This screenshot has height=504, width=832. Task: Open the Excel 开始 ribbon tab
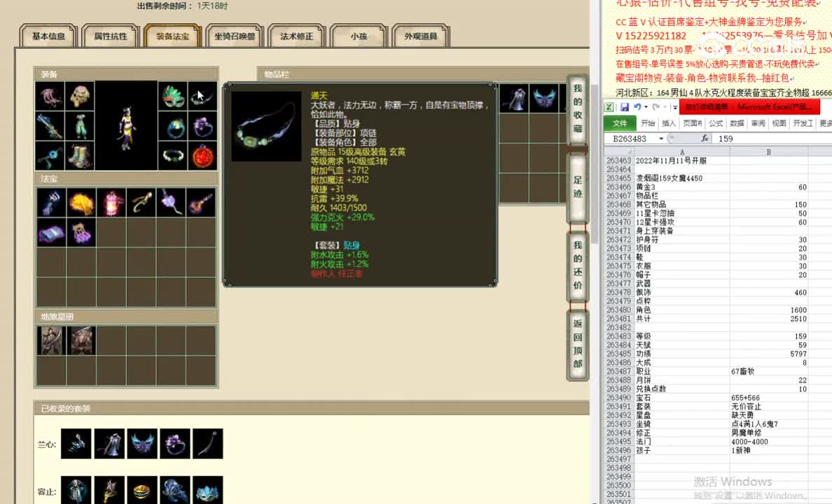point(648,123)
